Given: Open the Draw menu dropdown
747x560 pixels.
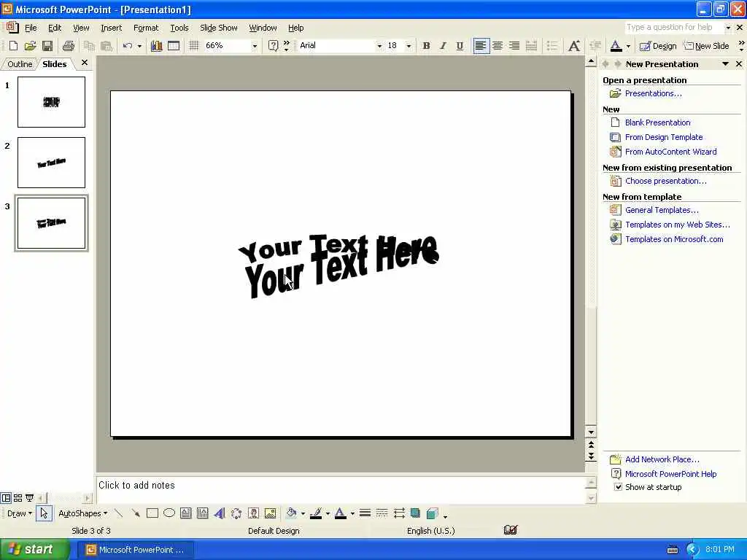Looking at the screenshot, I should pyautogui.click(x=20, y=513).
